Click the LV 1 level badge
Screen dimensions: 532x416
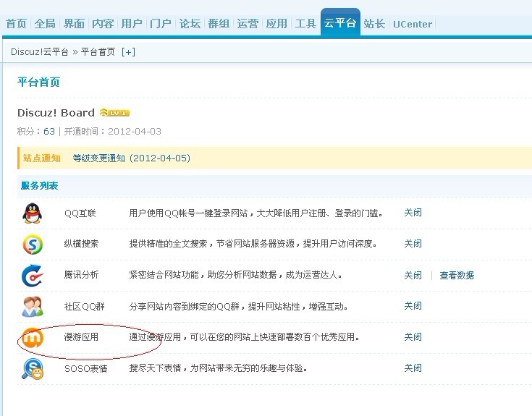point(114,113)
